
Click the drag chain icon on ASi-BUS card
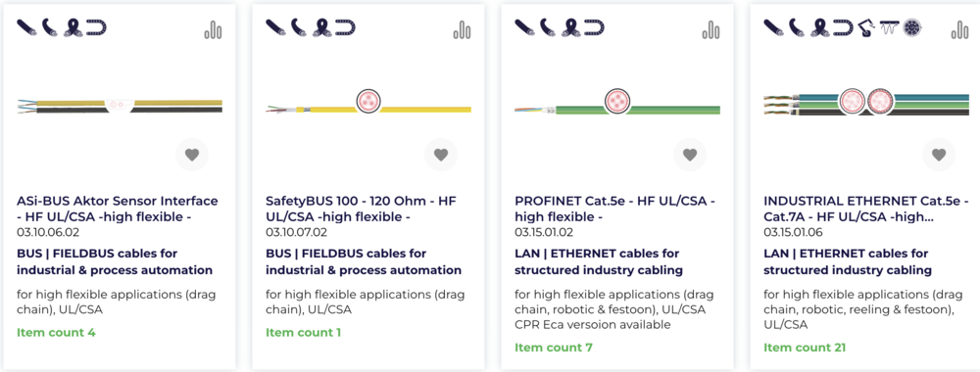click(96, 27)
